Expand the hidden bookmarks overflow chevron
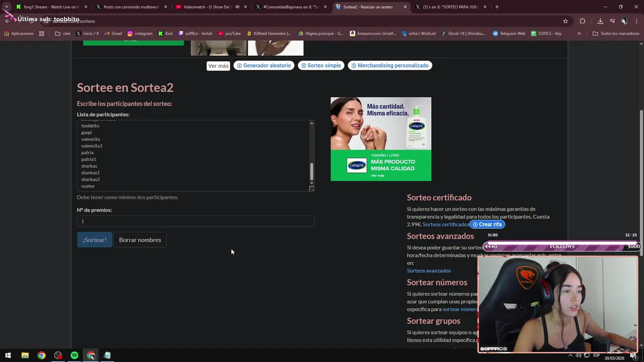Viewport: 644px width, 362px height. click(579, 34)
